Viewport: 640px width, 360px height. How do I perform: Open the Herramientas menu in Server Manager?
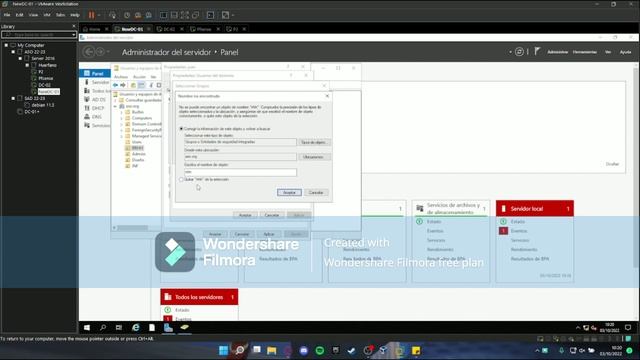point(584,52)
